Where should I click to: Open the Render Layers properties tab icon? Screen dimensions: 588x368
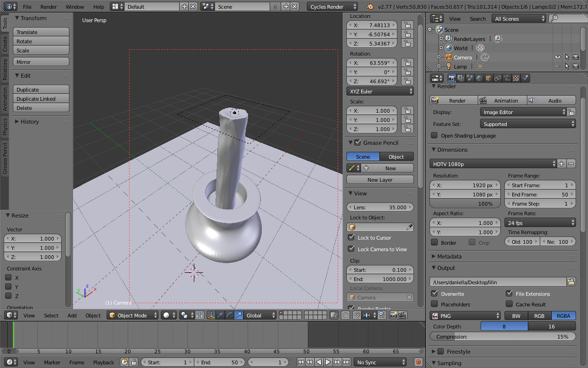[461, 78]
